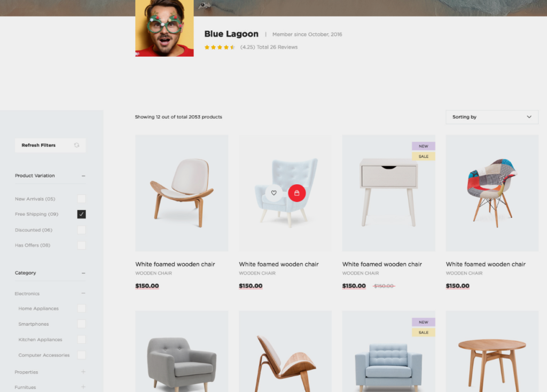Check the Home Appliances category checkbox
547x392 pixels.
[81, 308]
